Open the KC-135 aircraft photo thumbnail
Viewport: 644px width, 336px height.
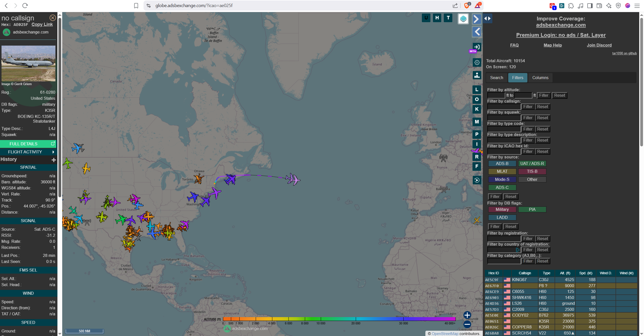pos(28,63)
